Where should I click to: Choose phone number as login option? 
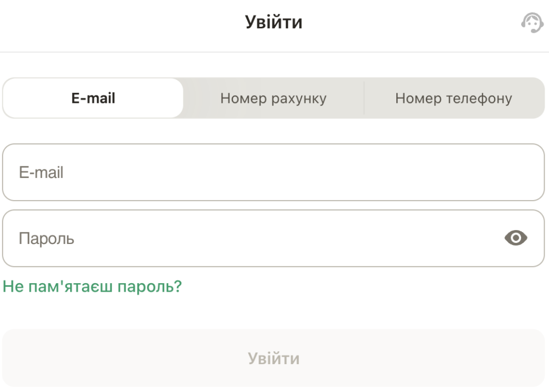click(x=454, y=98)
